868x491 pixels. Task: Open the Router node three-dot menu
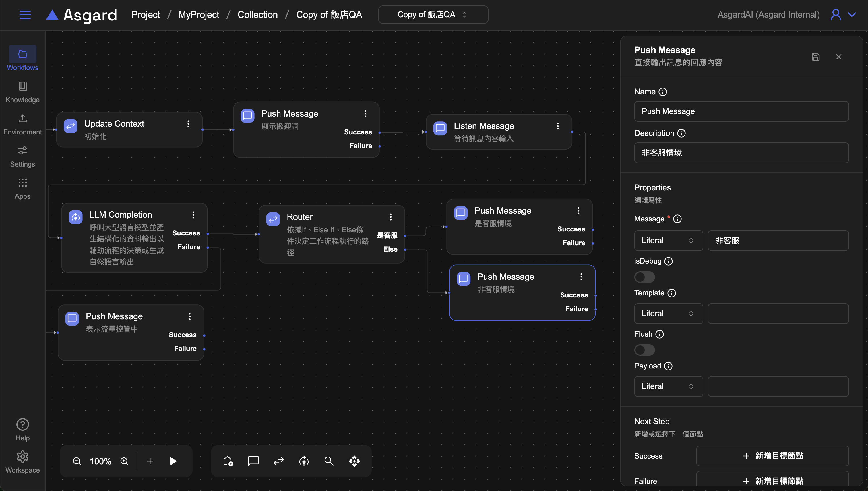391,217
